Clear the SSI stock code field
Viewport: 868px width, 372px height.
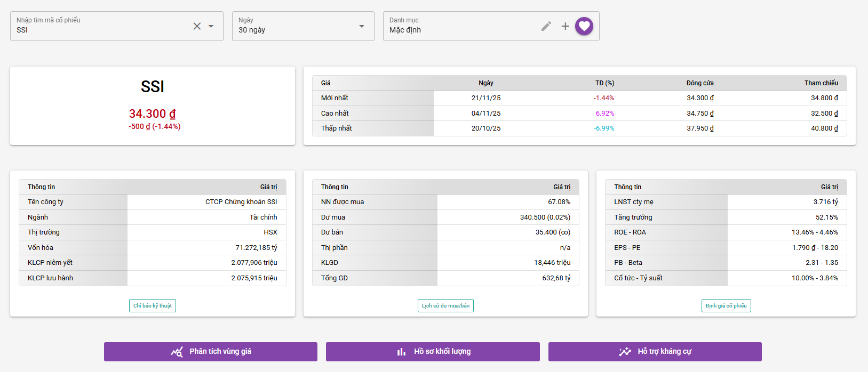click(197, 26)
